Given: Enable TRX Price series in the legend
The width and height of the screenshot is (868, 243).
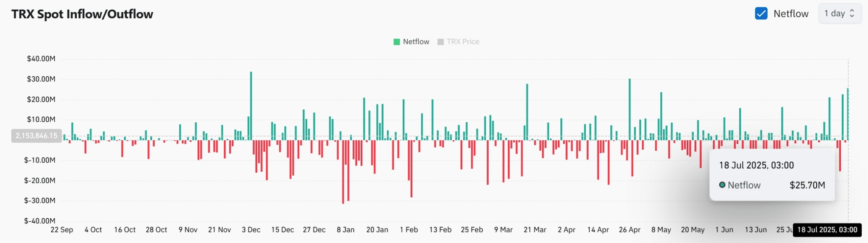Looking at the screenshot, I should pos(462,41).
